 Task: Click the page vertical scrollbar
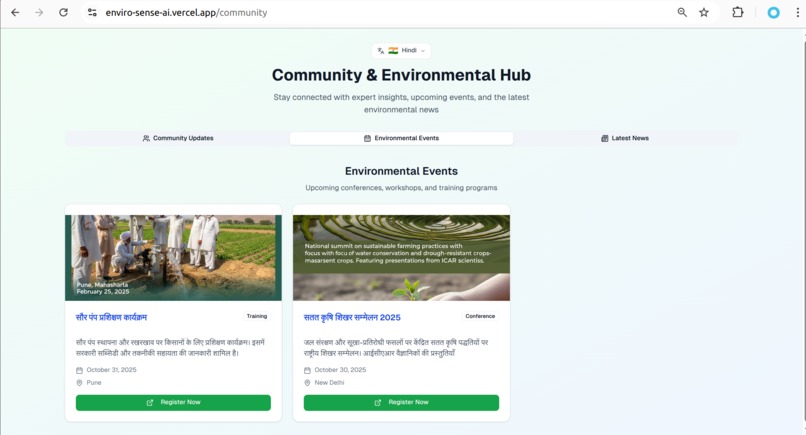(803, 231)
